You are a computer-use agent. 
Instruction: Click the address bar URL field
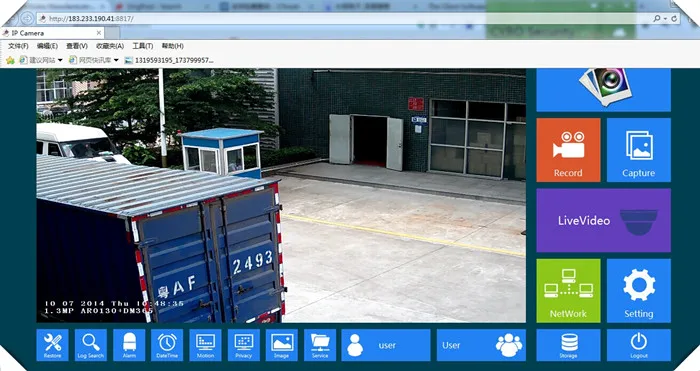pyautogui.click(x=344, y=18)
